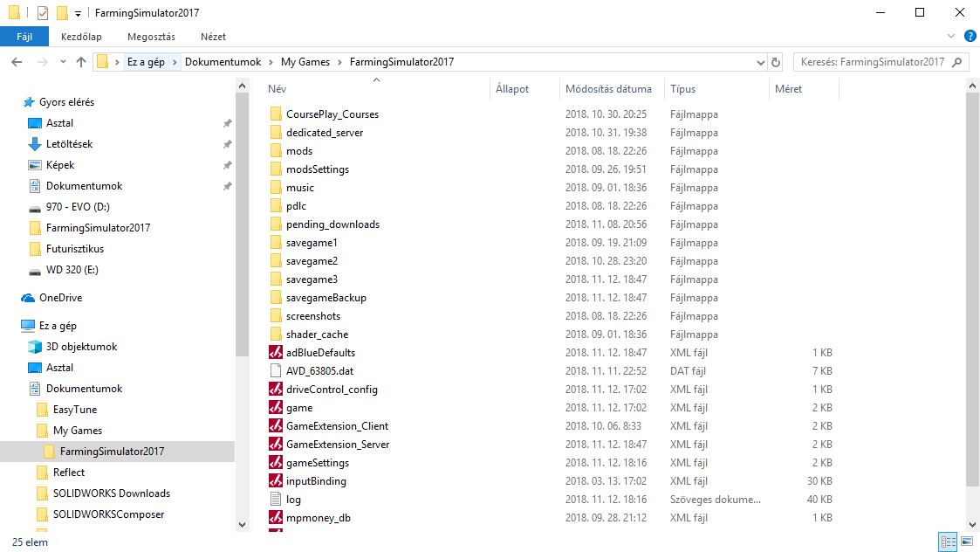This screenshot has width=980, height=552.
Task: Switch to details view layout
Action: [948, 542]
